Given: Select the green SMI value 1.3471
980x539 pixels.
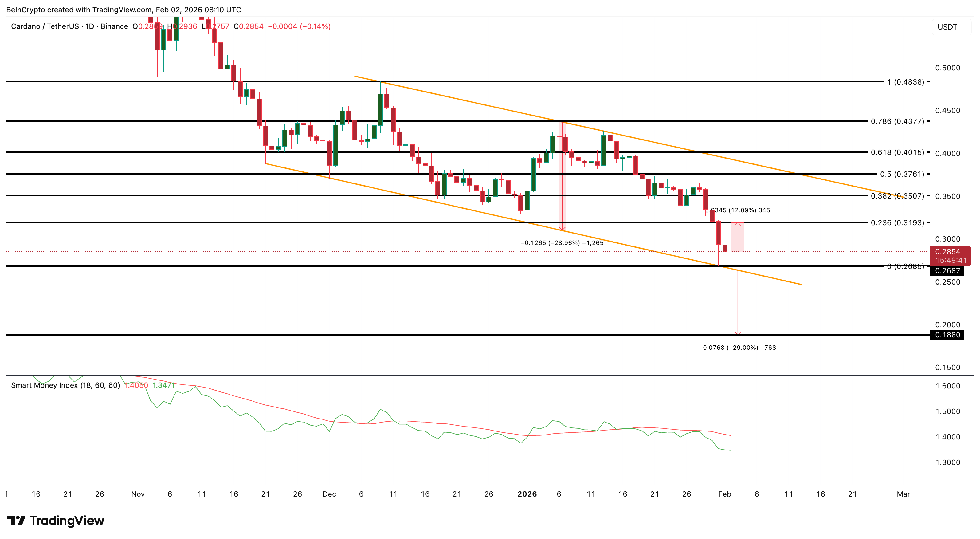Looking at the screenshot, I should (x=163, y=385).
